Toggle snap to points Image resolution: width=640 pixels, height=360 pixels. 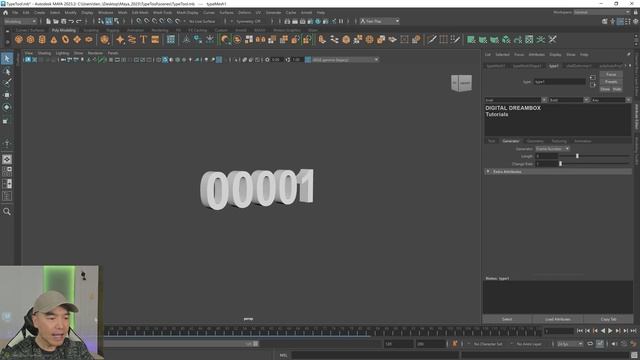[x=154, y=21]
